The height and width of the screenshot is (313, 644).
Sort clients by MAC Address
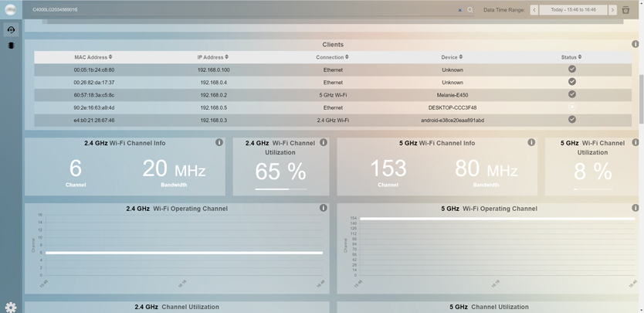(93, 57)
